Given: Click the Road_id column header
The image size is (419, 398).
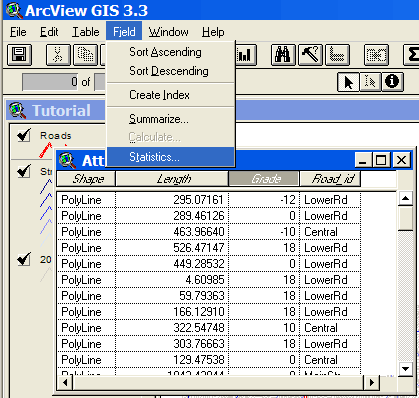Looking at the screenshot, I should click(330, 179).
